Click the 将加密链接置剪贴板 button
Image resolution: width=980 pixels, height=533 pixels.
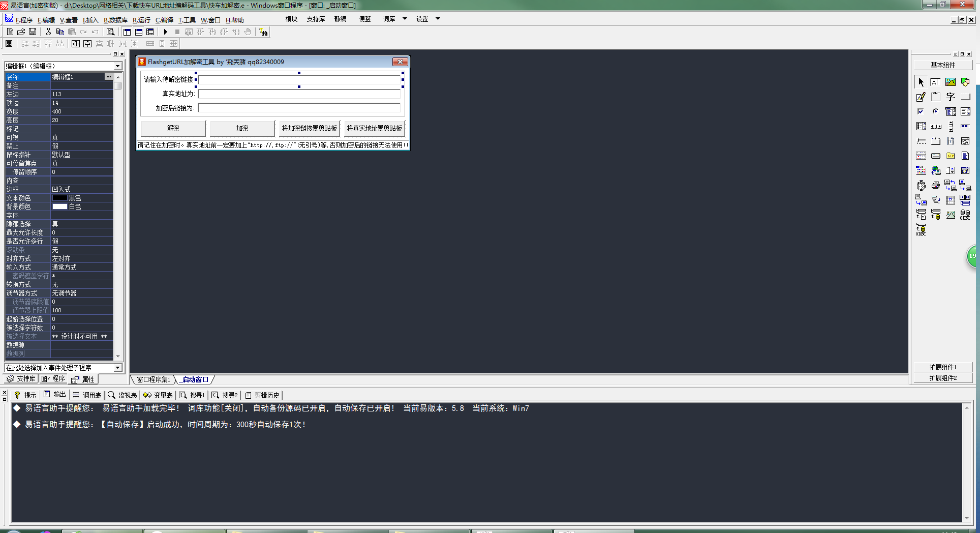point(310,128)
